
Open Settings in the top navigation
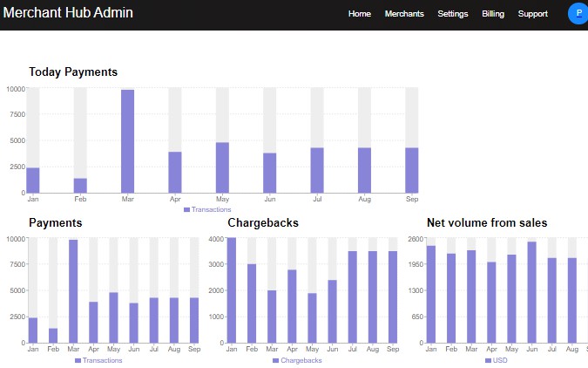(x=452, y=14)
